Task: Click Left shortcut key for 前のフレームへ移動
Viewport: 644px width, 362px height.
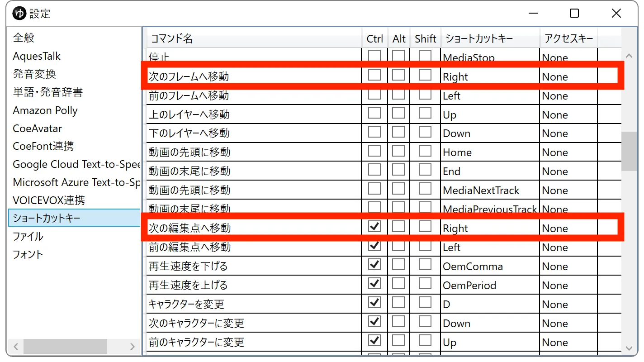Action: click(x=490, y=96)
